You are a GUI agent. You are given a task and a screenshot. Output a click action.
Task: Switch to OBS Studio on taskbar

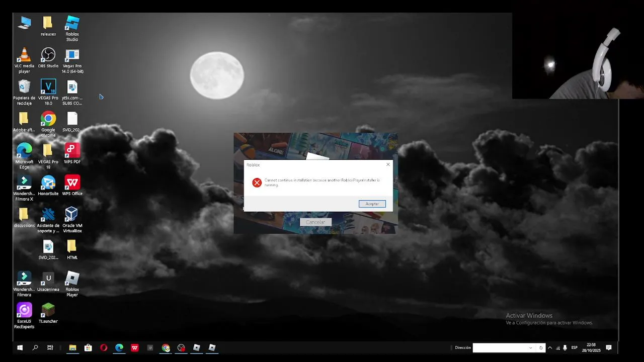tap(181, 347)
